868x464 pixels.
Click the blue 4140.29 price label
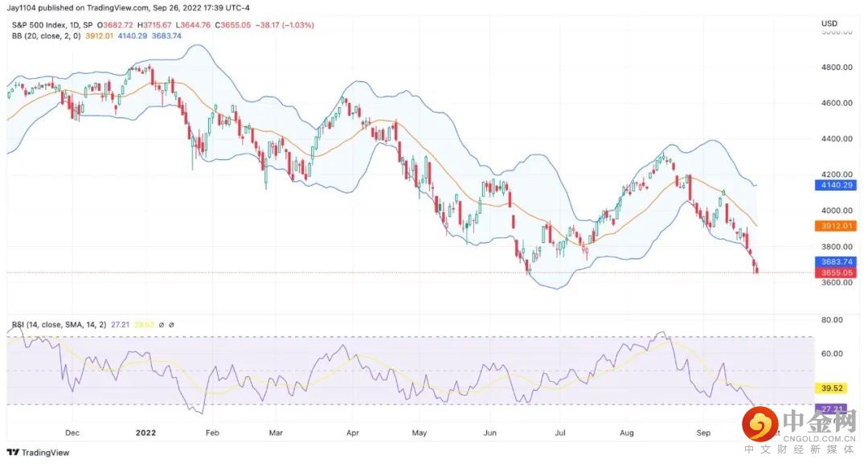click(837, 185)
